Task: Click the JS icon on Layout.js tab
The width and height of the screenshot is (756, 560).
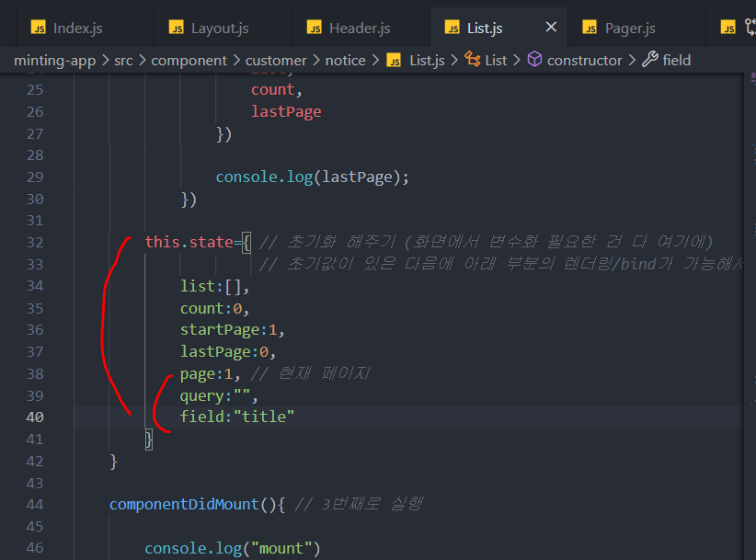Action: point(177,28)
